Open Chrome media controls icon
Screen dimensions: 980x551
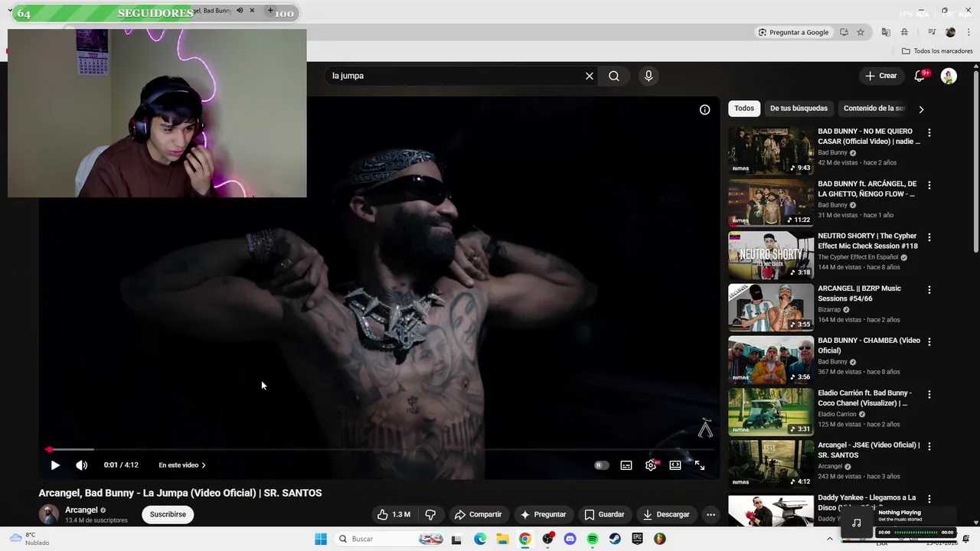pyautogui.click(x=932, y=32)
